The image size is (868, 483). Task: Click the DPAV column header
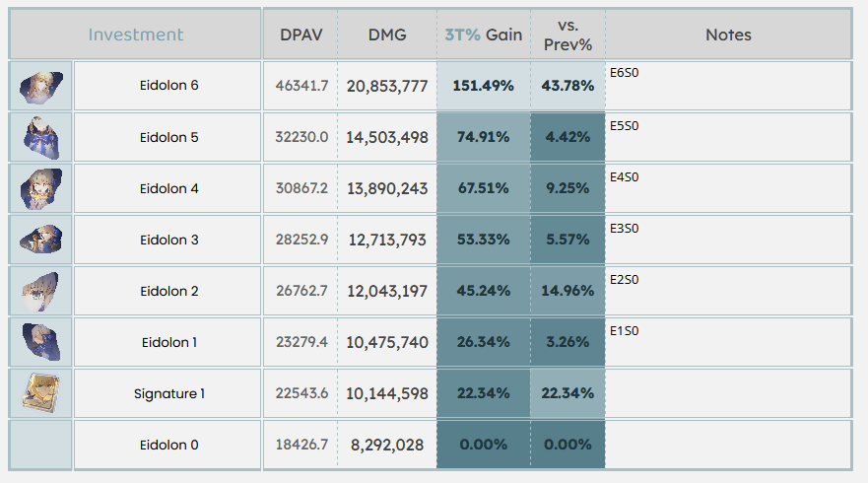click(300, 34)
